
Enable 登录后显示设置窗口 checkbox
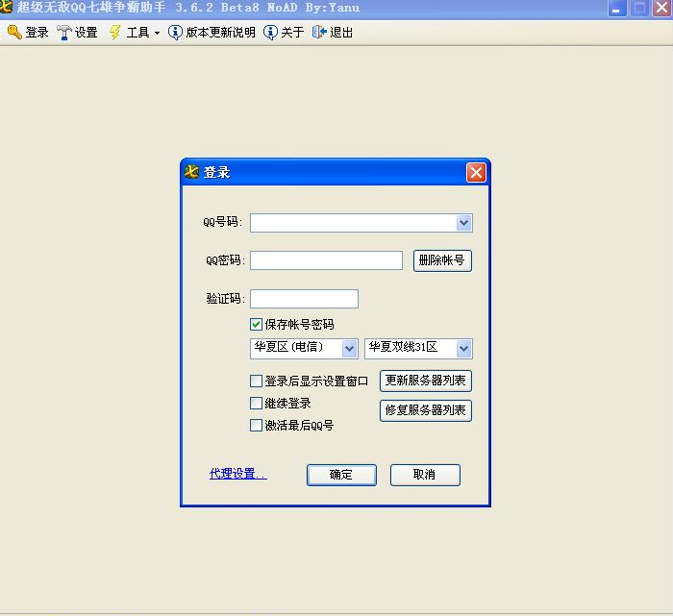point(257,381)
